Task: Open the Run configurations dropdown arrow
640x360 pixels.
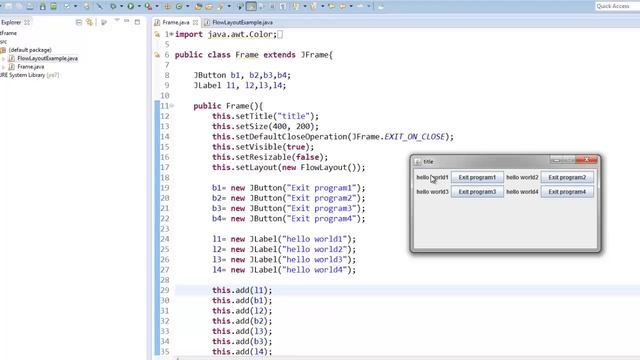Action: (140, 6)
